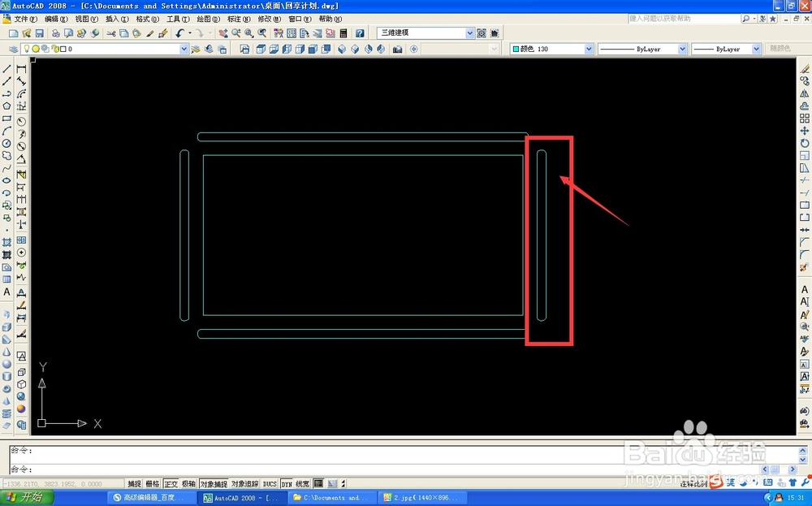Toggle the DYN dynamic input

(x=287, y=484)
